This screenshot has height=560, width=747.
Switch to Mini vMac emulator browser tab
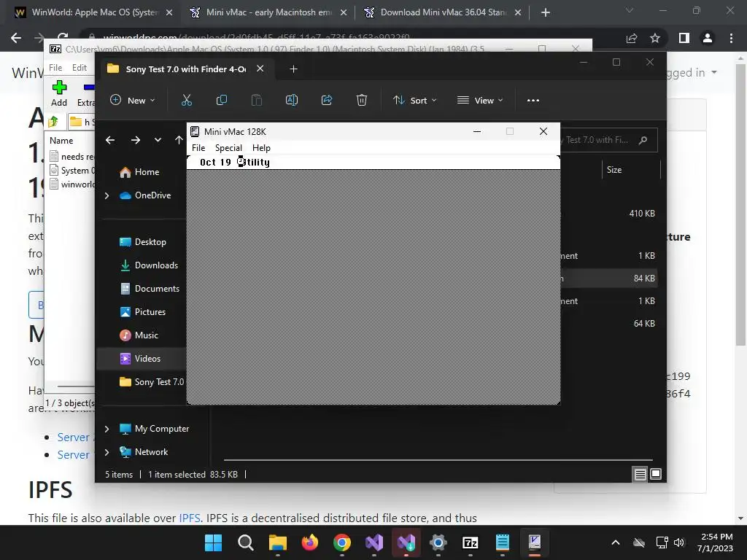(268, 13)
